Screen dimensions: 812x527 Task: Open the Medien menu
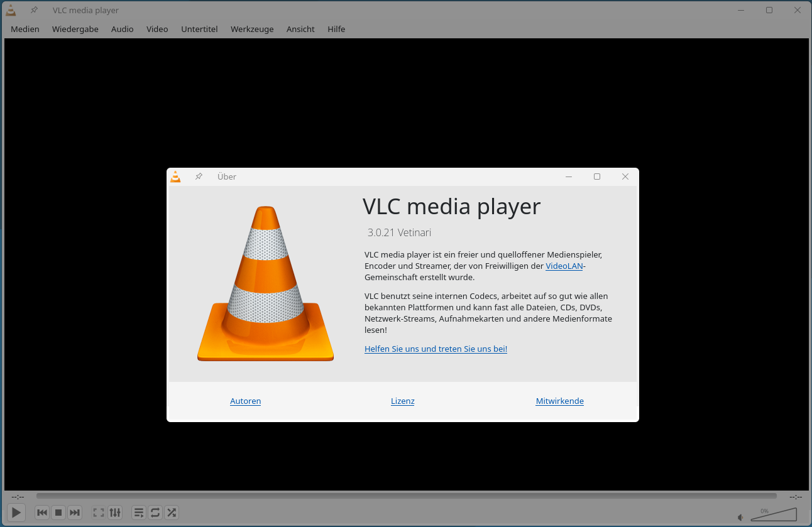[25, 29]
